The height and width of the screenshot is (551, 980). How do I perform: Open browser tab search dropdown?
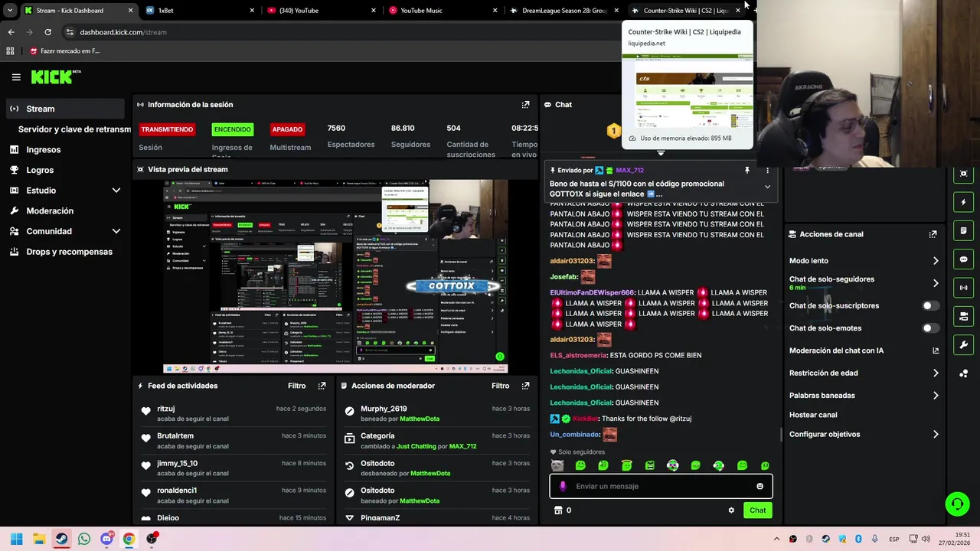pos(10,11)
